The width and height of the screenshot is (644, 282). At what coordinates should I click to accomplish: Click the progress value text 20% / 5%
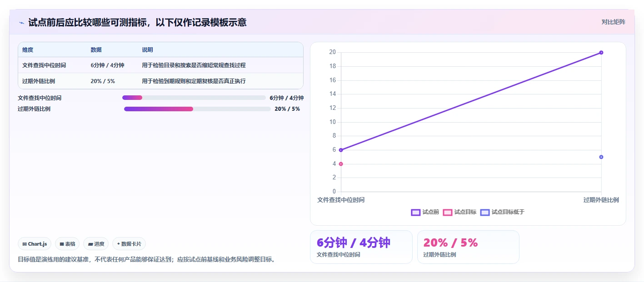pos(287,109)
